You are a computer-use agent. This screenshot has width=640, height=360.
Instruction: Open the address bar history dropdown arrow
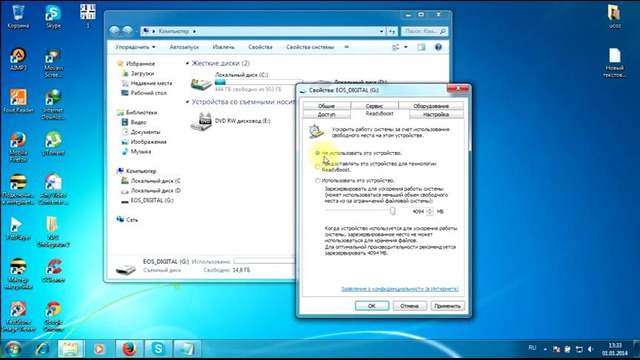coord(381,31)
